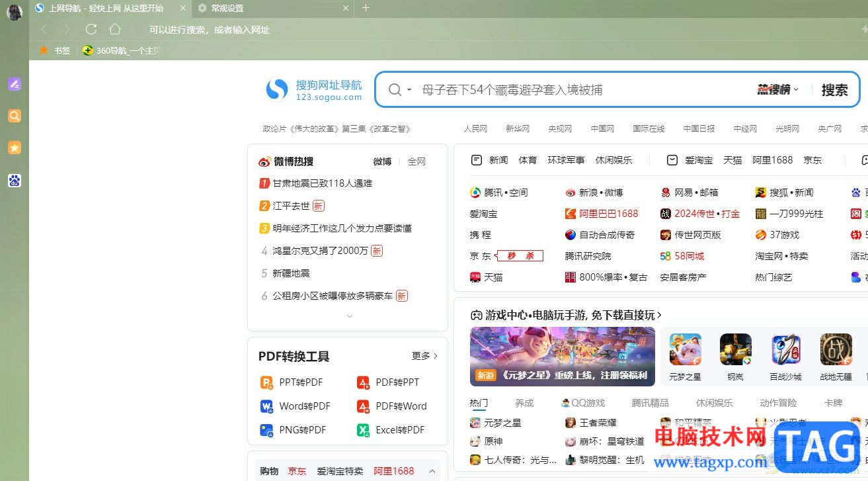Viewport: 868px width, 481px height.
Task: Open a new tab with plus icon
Action: point(366,8)
